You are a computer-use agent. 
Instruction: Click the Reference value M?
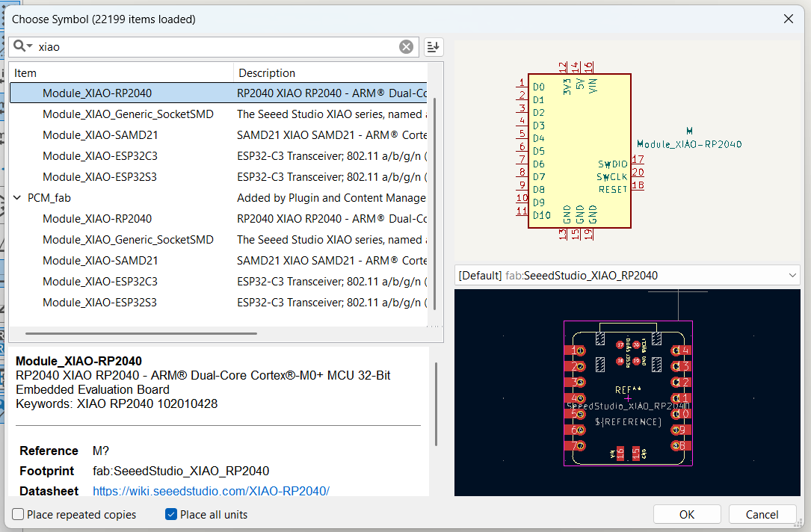tap(101, 451)
